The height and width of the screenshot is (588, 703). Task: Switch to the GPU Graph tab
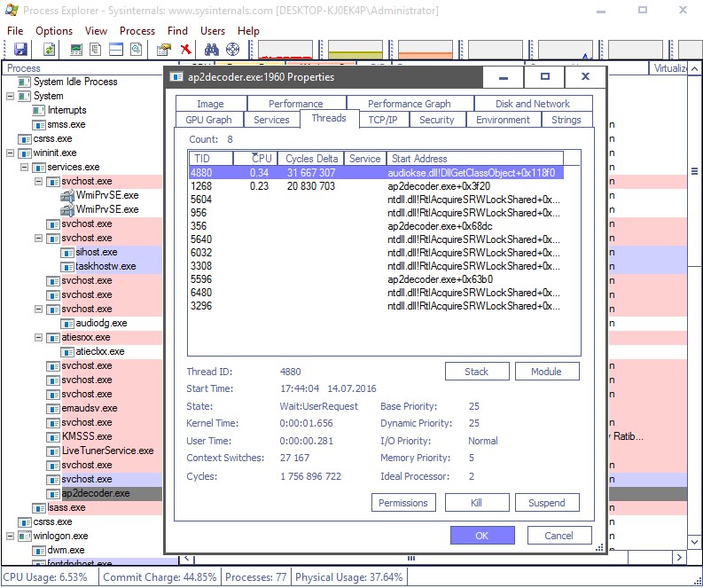[x=208, y=120]
